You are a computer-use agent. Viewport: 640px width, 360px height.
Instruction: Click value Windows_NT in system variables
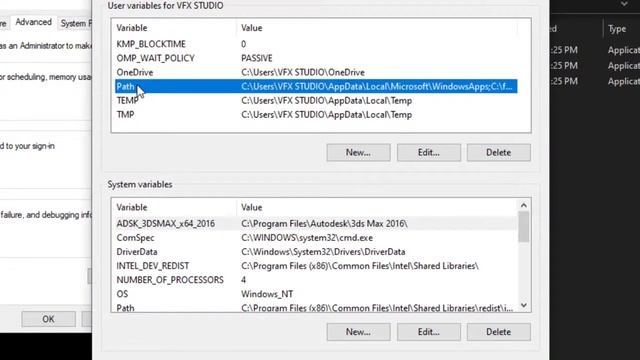coord(267,294)
